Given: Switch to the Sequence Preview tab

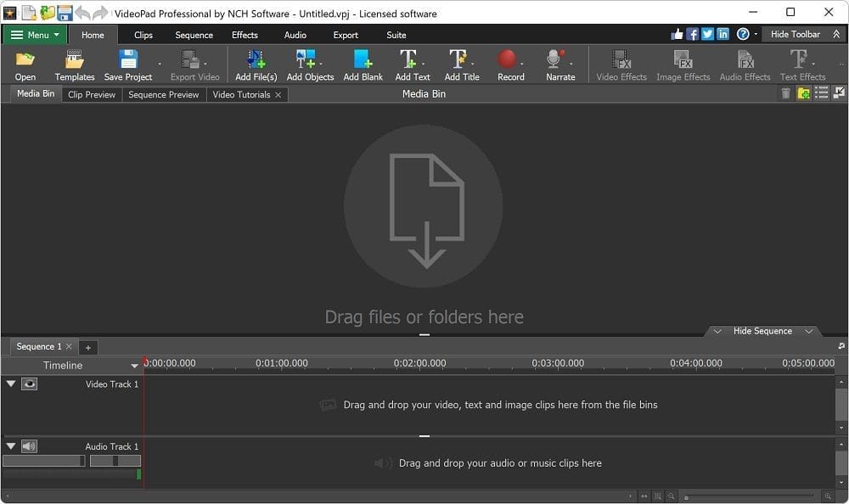Looking at the screenshot, I should (164, 95).
